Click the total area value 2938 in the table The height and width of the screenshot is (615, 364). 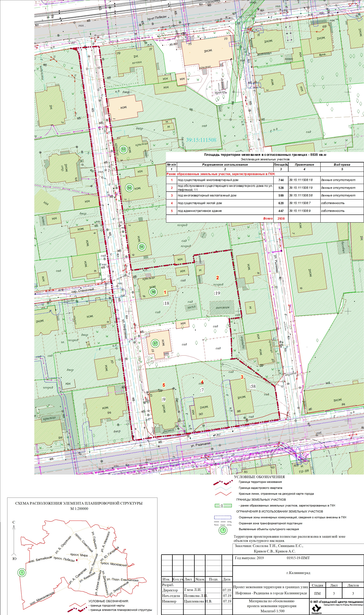tap(281, 218)
